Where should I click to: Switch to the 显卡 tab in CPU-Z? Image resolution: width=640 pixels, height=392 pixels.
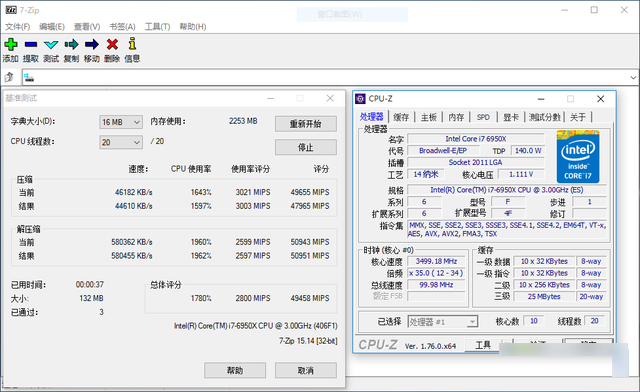(x=511, y=117)
